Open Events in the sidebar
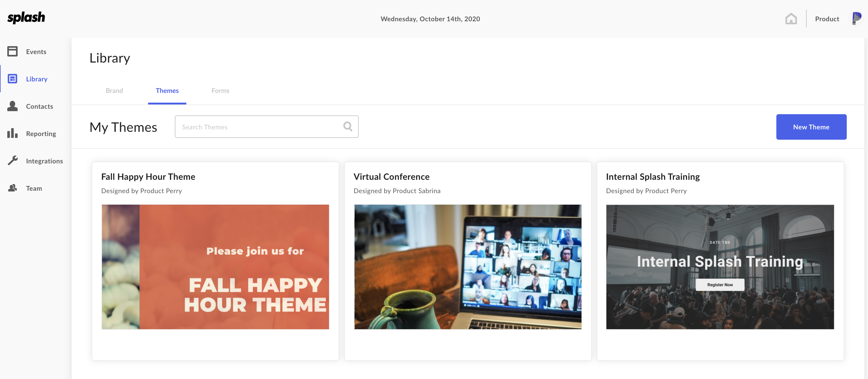Screen dimensions: 868x379 (36, 52)
